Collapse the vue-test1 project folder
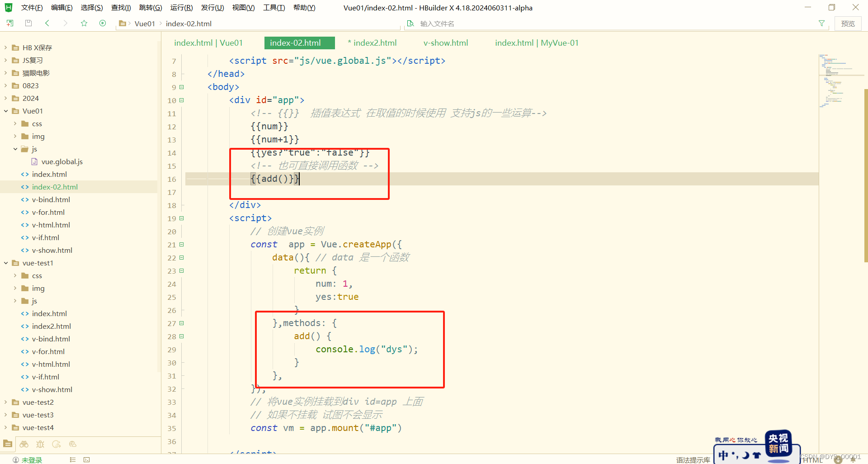 coord(6,263)
